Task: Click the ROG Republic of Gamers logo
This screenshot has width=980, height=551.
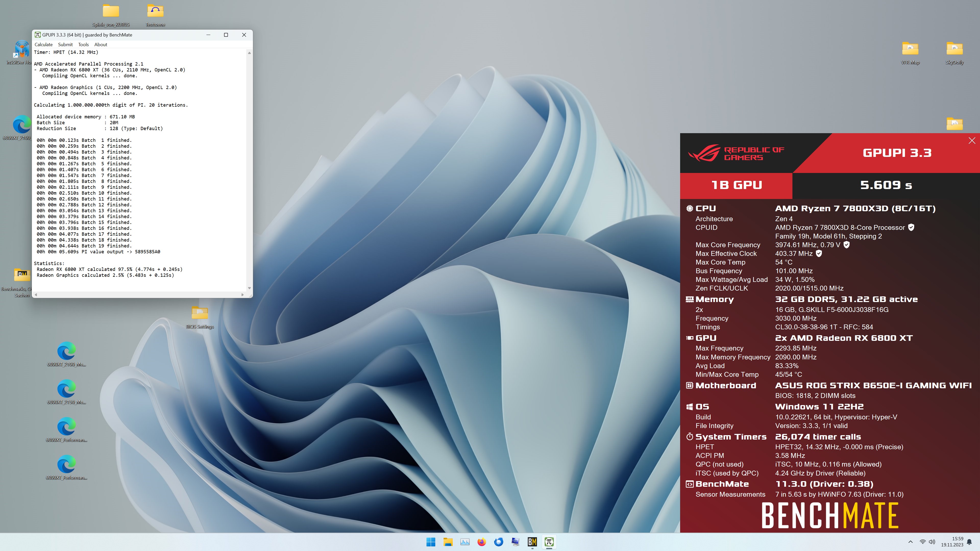Action: 736,153
